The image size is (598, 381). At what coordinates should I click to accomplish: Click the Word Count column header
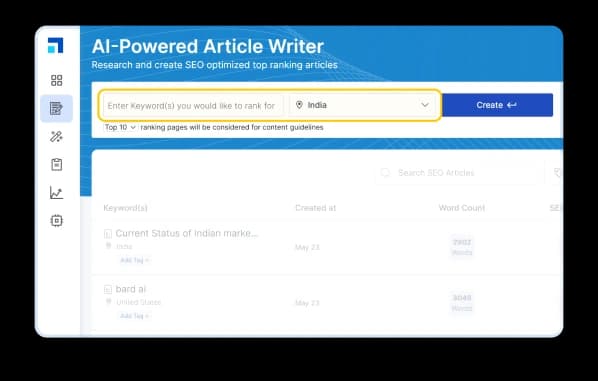(462, 208)
